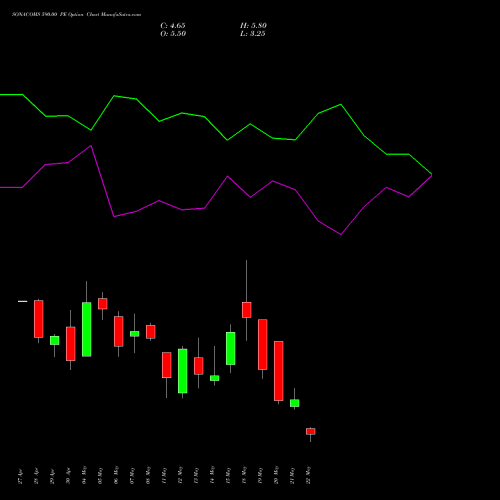Select the small green candlestick for 21 May

(x=295, y=403)
